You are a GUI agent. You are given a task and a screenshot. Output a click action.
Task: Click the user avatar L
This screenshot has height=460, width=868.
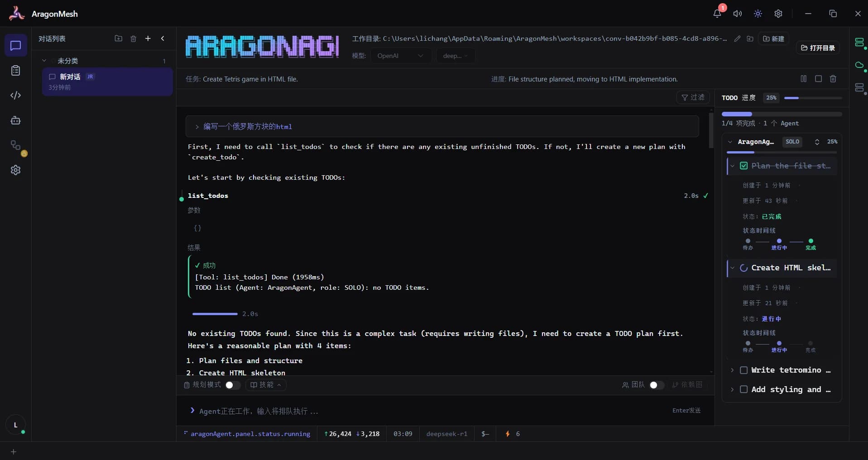coord(15,425)
